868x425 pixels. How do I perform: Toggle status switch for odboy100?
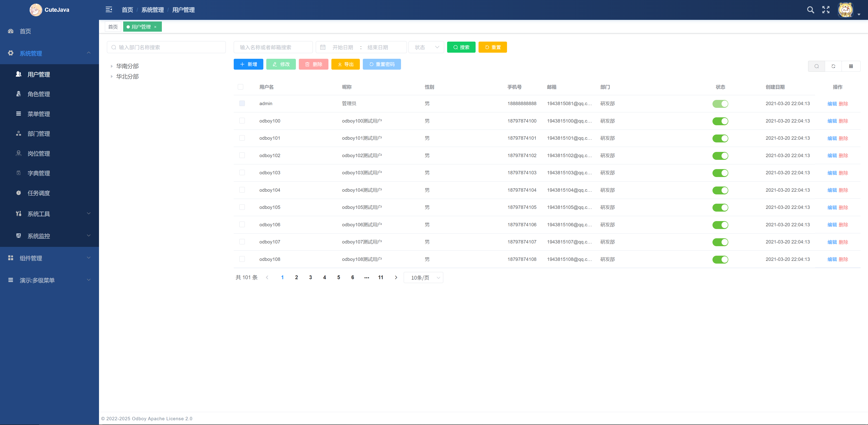pos(720,121)
